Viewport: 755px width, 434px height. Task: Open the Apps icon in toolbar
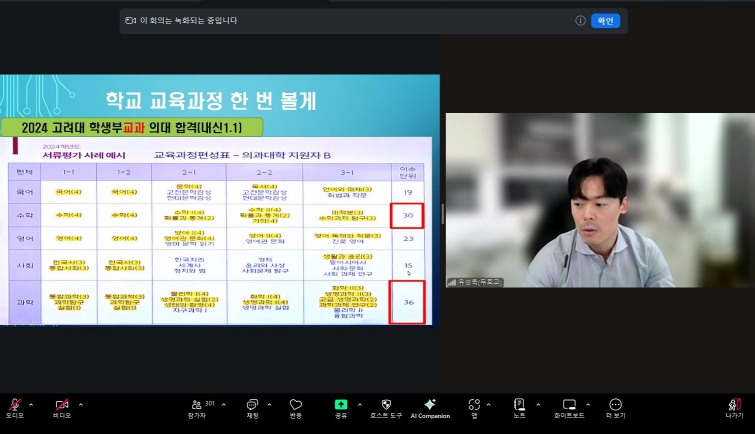(474, 406)
